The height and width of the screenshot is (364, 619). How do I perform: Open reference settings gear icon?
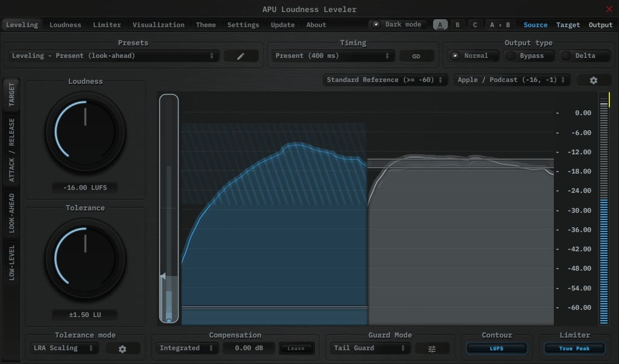click(x=593, y=80)
